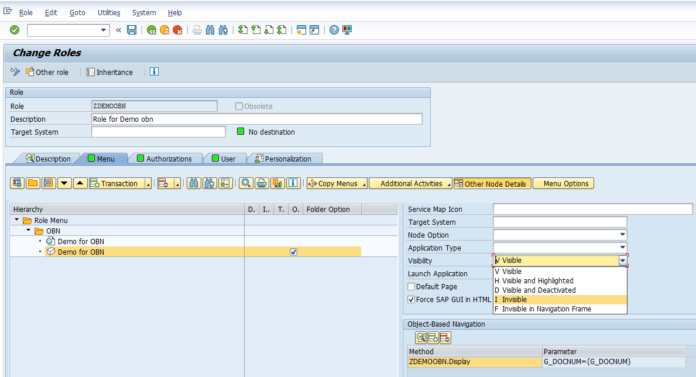696x377 pixels.
Task: Click the Other role button
Action: click(x=47, y=72)
